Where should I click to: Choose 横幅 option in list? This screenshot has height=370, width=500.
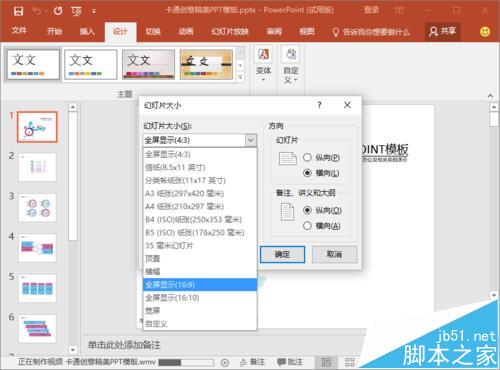(x=200, y=272)
